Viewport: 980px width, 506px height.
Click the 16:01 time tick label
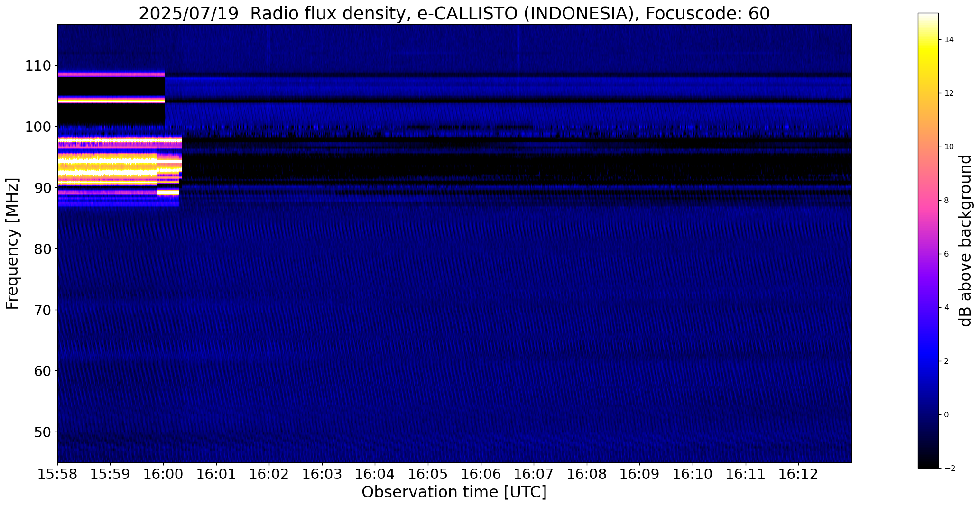coord(217,474)
